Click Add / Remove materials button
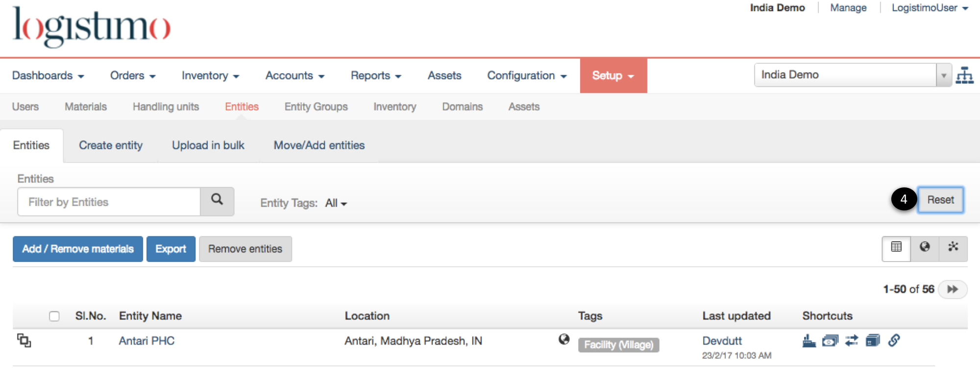980x368 pixels. pos(78,249)
